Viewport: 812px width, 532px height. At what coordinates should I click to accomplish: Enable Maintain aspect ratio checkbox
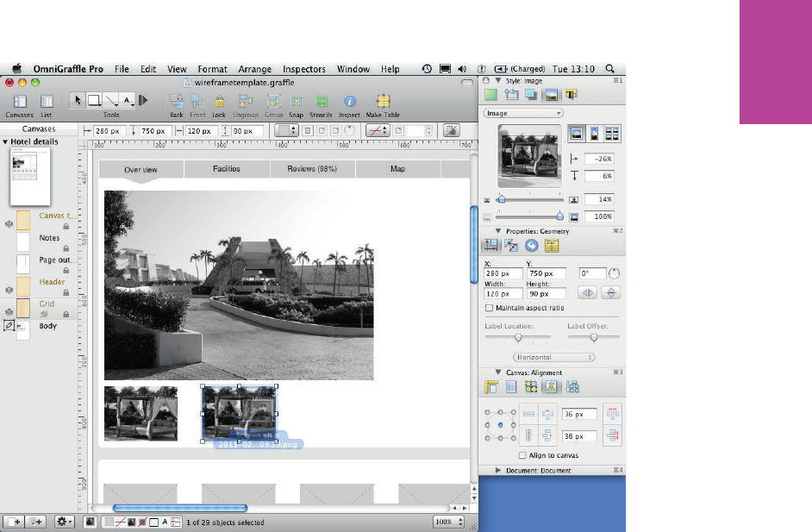(490, 308)
